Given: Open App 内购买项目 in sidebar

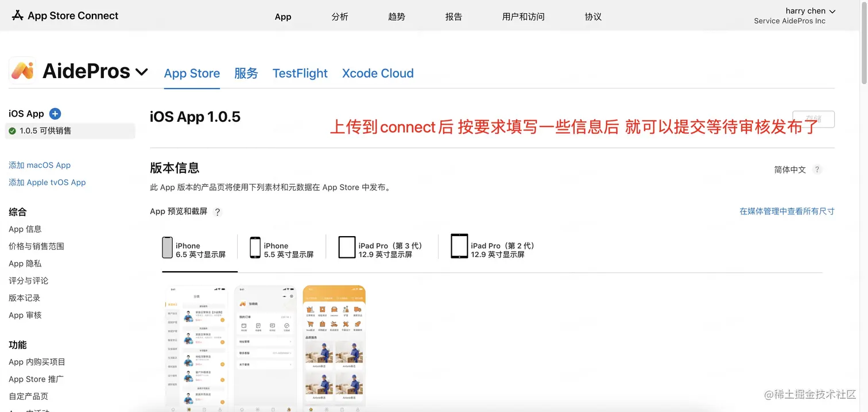Looking at the screenshot, I should (37, 362).
